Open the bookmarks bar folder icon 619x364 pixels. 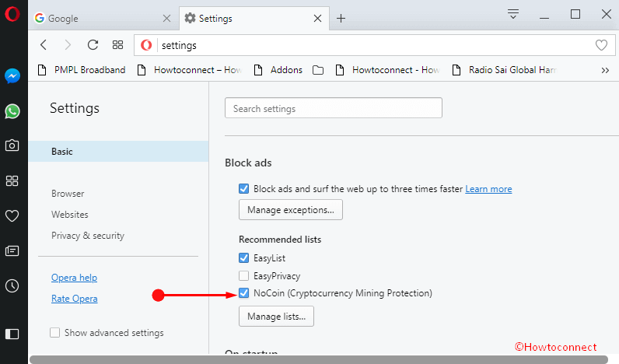(318, 70)
